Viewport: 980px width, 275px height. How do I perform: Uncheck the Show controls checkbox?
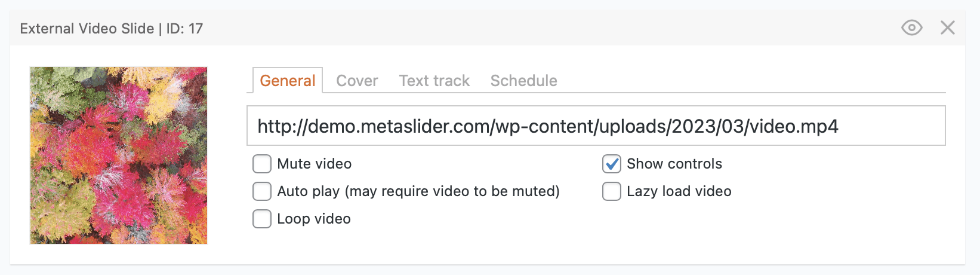(612, 164)
